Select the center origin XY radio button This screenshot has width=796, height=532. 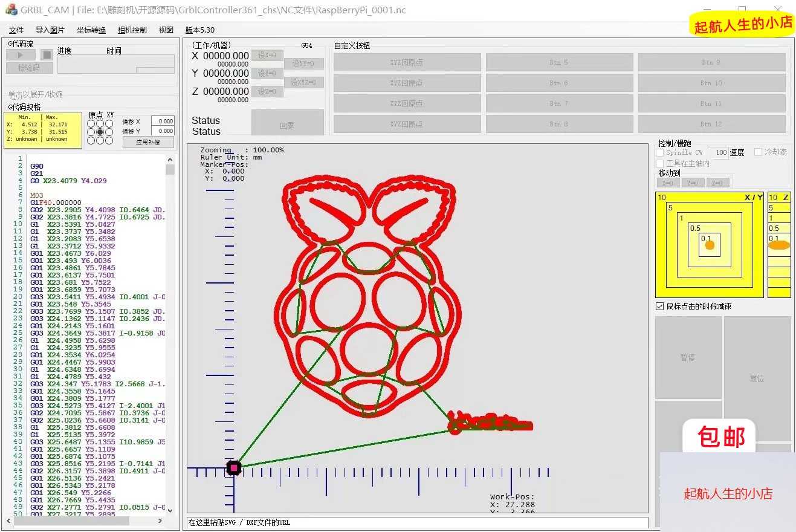click(100, 132)
